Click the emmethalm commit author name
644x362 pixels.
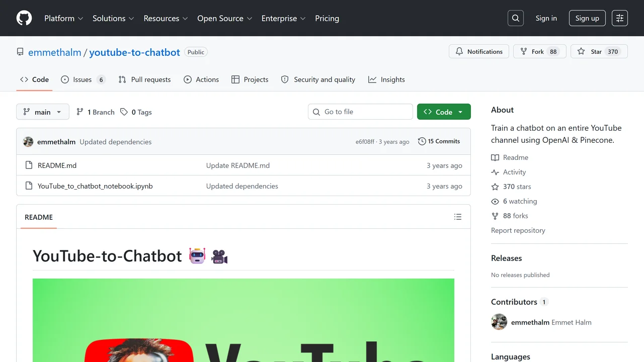(56, 142)
